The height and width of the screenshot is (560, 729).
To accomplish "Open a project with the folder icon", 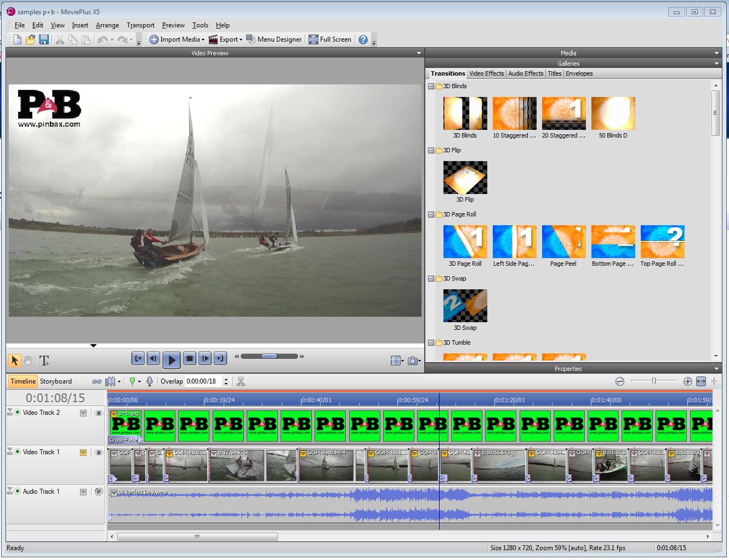I will click(30, 39).
